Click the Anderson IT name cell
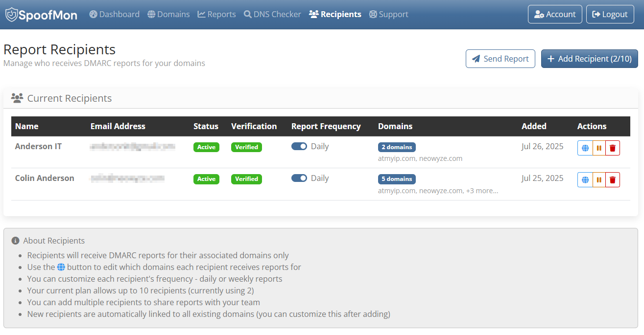The height and width of the screenshot is (335, 644). [39, 146]
